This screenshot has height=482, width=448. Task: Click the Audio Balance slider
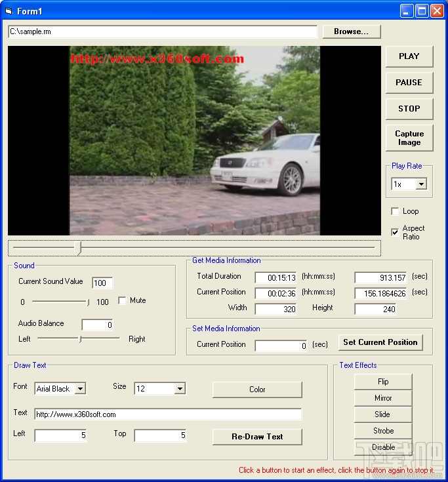[x=79, y=339]
